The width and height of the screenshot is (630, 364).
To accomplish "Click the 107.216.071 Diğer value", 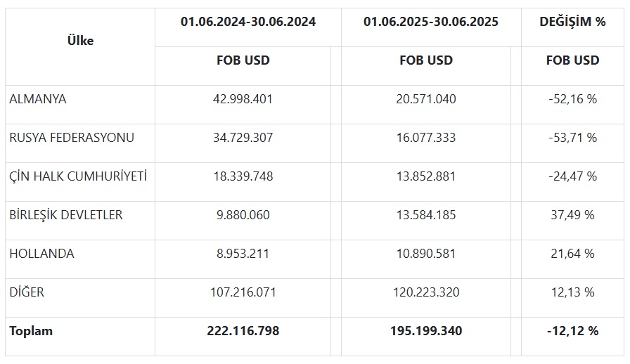I will pos(243,292).
